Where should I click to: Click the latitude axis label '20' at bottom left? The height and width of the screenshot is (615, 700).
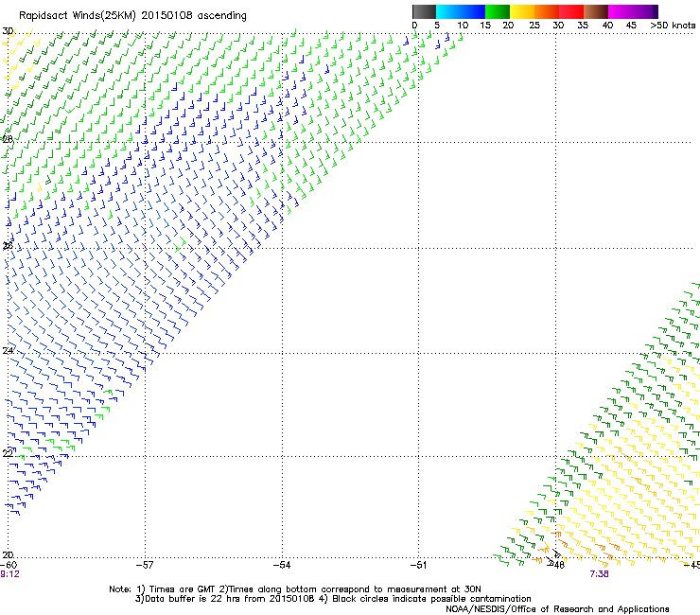click(8, 554)
